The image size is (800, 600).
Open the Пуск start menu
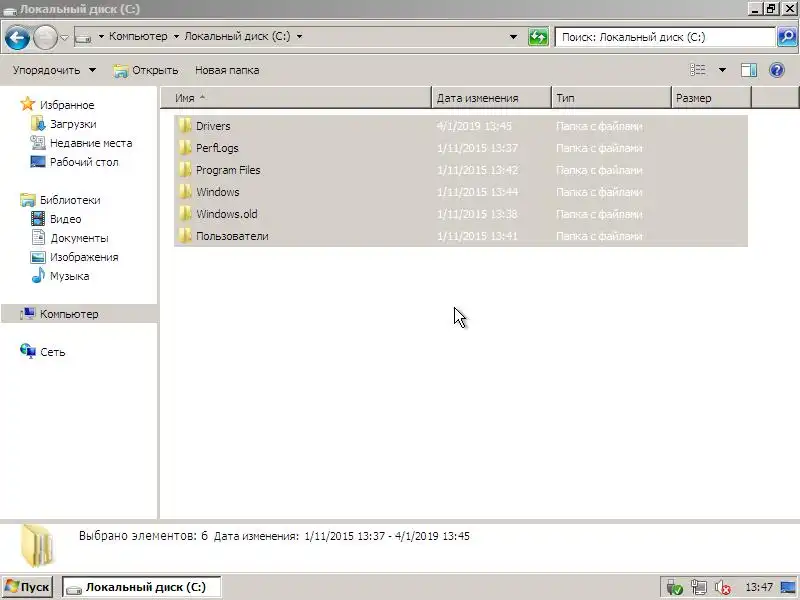click(x=27, y=587)
